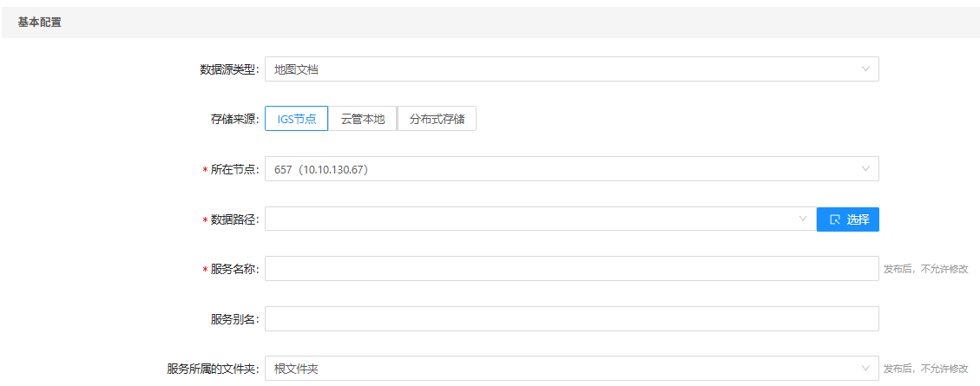The height and width of the screenshot is (386, 980).
Task: Focus the 服务名称 text input
Action: pyautogui.click(x=571, y=269)
